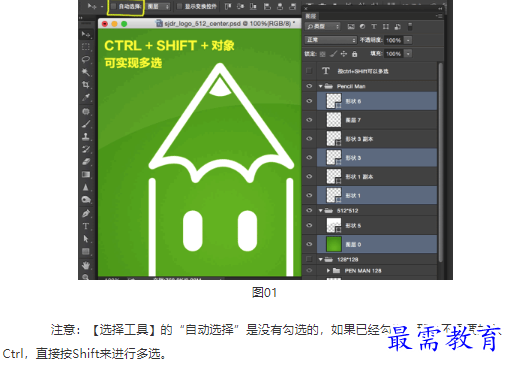Open the opacity slider arrow
The height and width of the screenshot is (370, 509).
(408, 40)
